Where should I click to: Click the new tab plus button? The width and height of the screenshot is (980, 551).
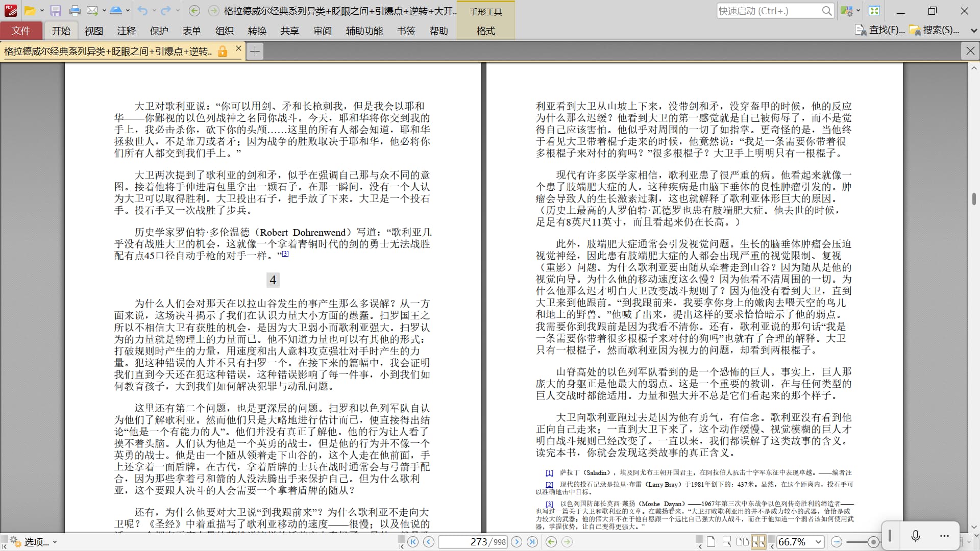(255, 51)
